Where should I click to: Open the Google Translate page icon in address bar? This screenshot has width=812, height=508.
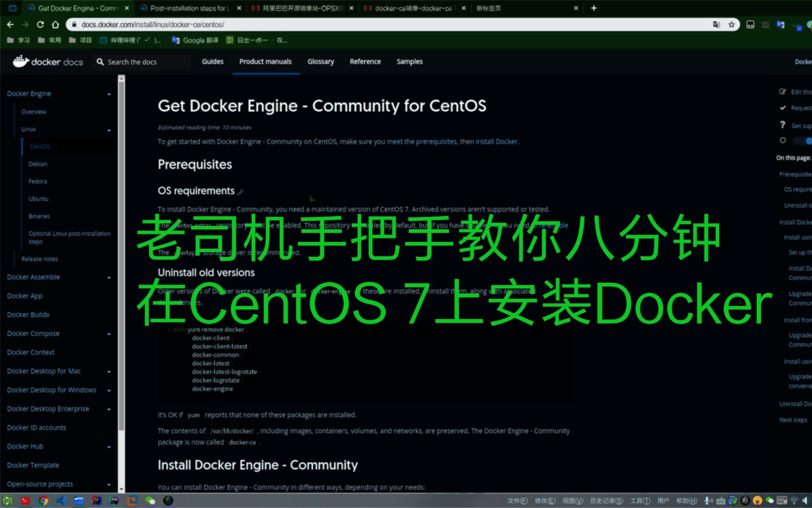click(x=716, y=24)
